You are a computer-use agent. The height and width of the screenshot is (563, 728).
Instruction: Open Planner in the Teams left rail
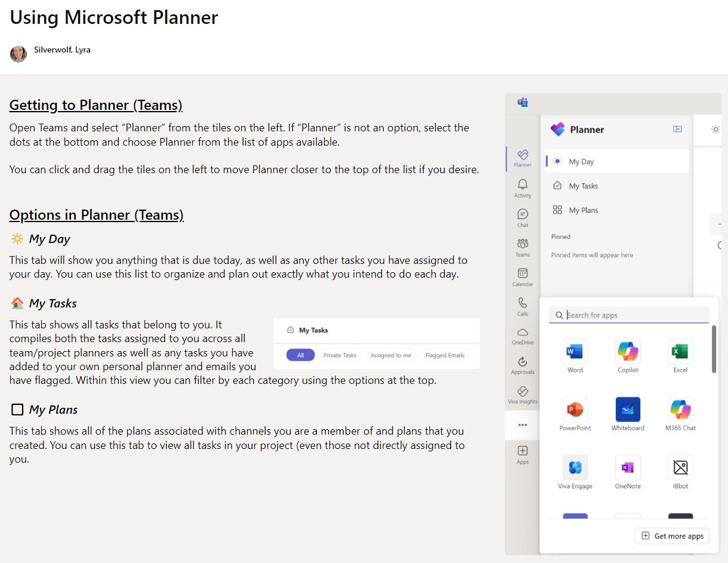[523, 158]
